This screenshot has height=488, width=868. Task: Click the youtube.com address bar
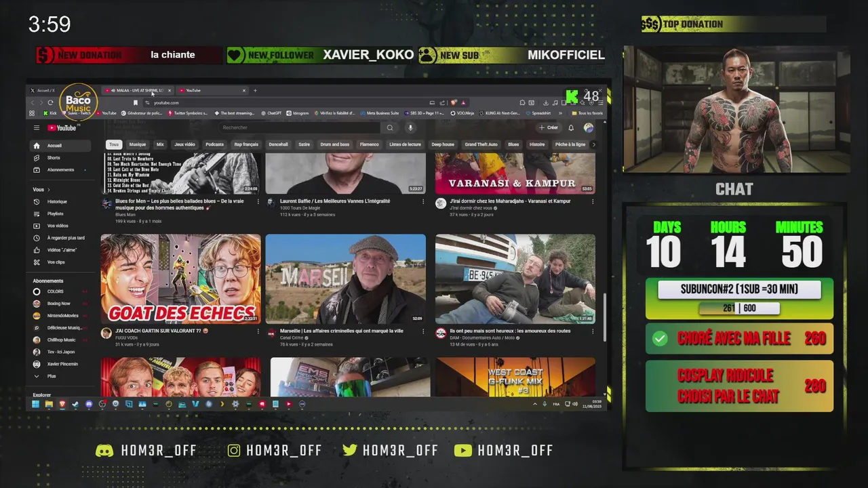click(x=288, y=103)
